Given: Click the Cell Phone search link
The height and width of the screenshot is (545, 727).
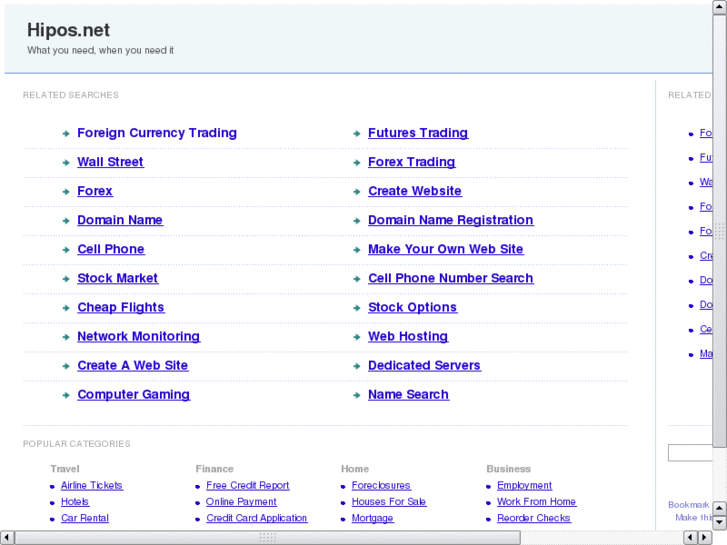Looking at the screenshot, I should pyautogui.click(x=111, y=249).
